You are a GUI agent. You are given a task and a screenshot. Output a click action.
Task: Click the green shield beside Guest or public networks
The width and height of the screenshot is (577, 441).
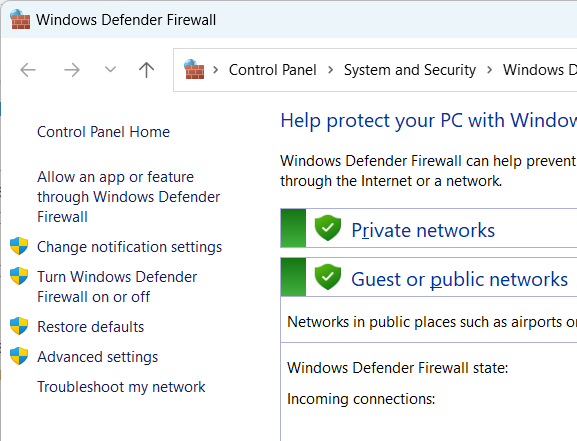click(328, 277)
